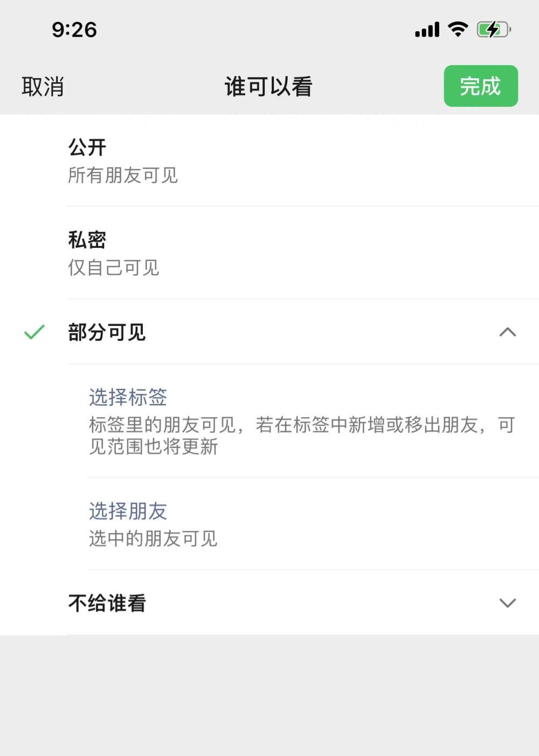Open the 选择朋友 friend picker
Image resolution: width=539 pixels, height=756 pixels.
pos(128,511)
